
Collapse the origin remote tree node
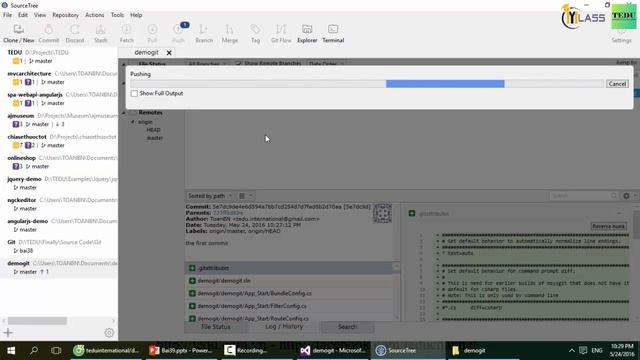(x=133, y=122)
